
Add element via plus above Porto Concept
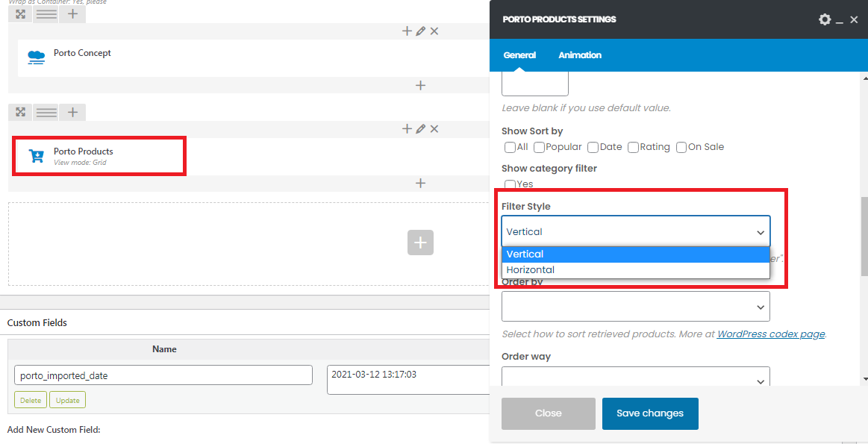click(406, 31)
